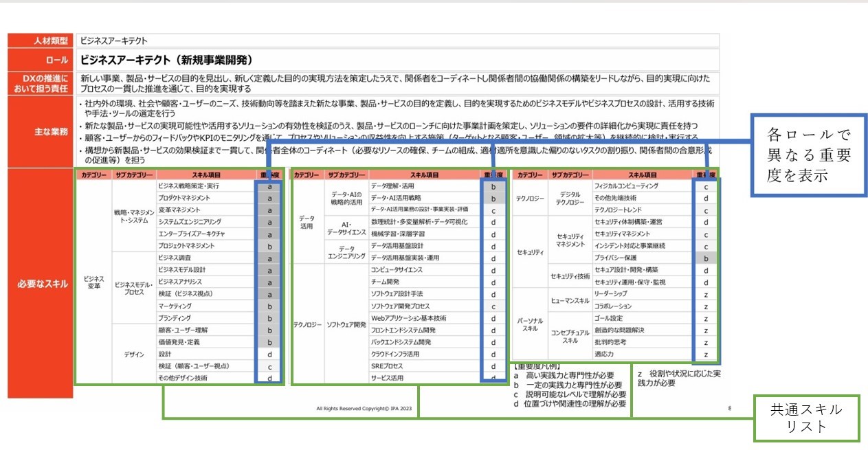Click the 'プロジェクトマネジメント' skill item
The height and width of the screenshot is (450, 868).
(187, 246)
